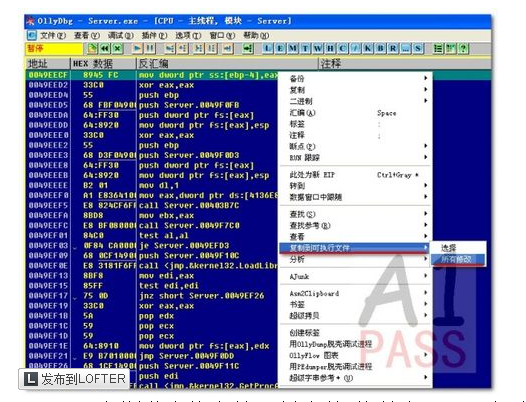Expand the 查找(S) submenu arrow
This screenshot has width=526, height=402.
point(425,213)
